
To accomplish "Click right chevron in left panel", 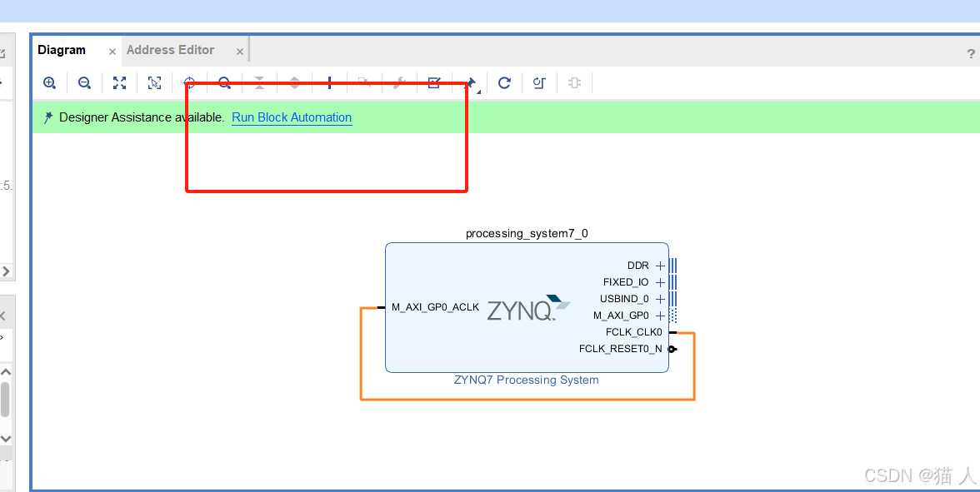I will pyautogui.click(x=6, y=271).
